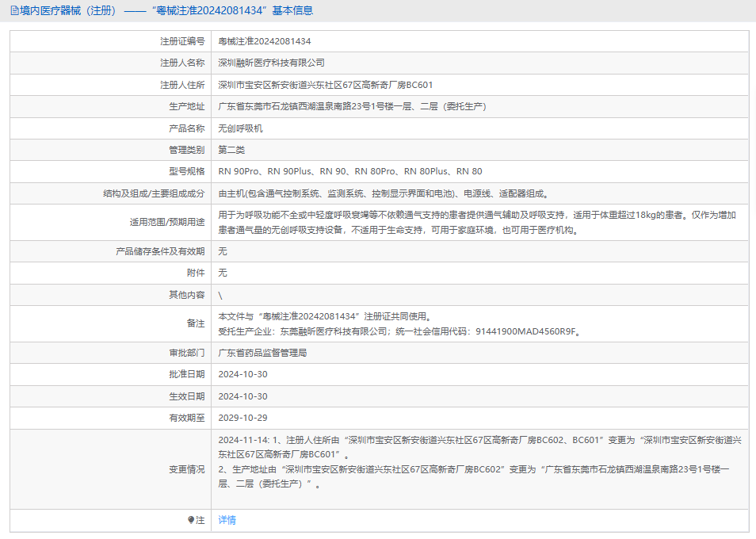Select the product name 无创呼吸机
This screenshot has height=539, width=756.
tap(240, 128)
